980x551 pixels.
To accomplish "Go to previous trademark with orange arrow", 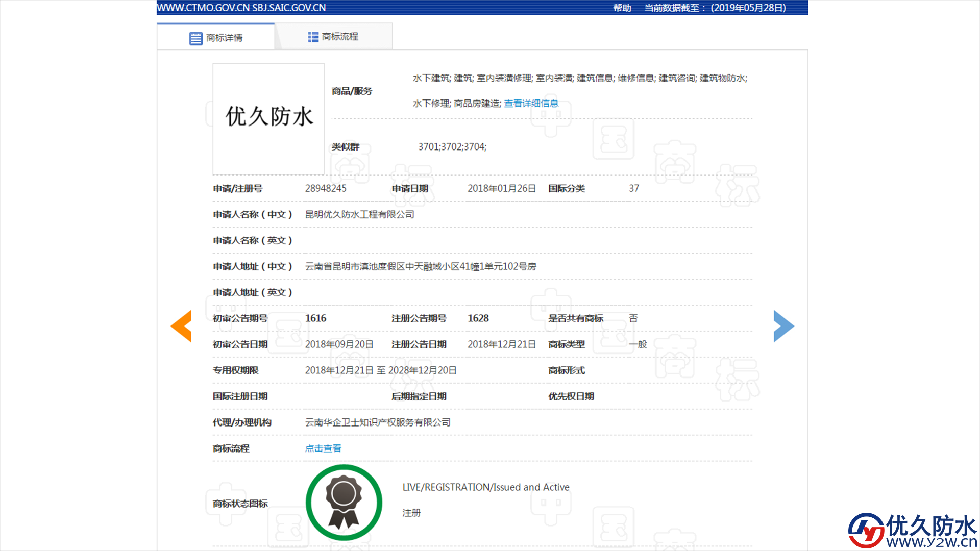I will (181, 326).
